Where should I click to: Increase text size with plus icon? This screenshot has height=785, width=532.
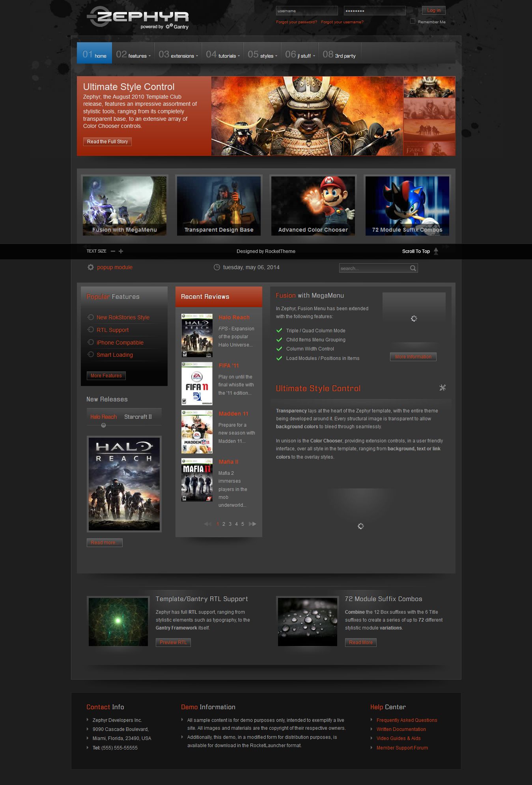coord(121,251)
